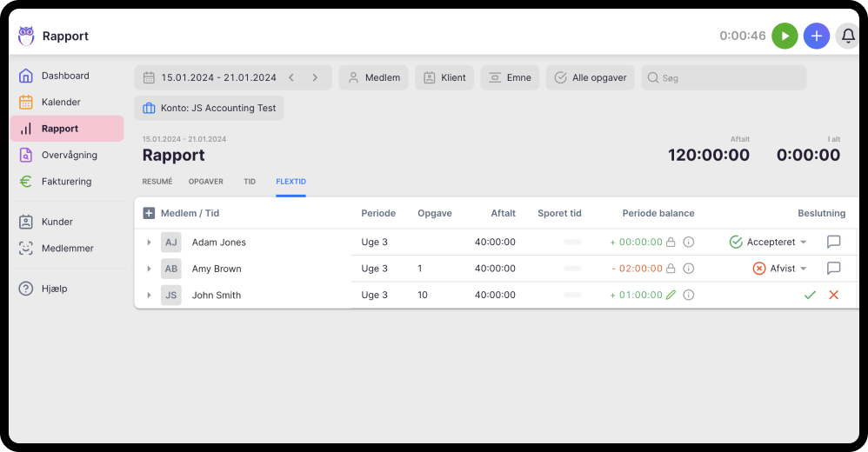
Task: Edit John Smith's balance with the pencil icon
Action: [x=671, y=295]
